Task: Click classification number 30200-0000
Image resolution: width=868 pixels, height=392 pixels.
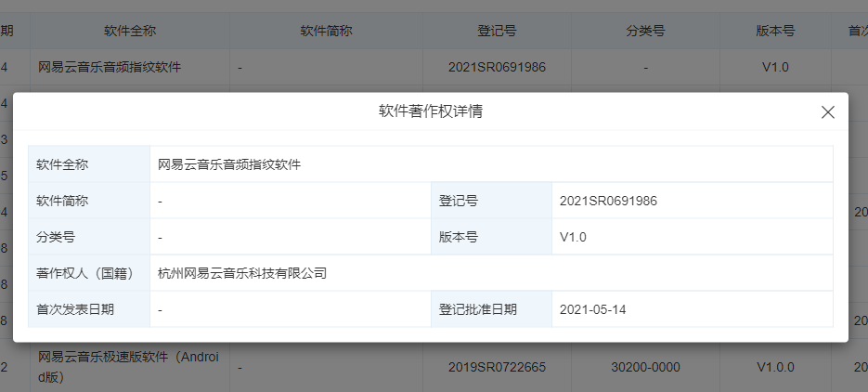Action: coord(645,368)
